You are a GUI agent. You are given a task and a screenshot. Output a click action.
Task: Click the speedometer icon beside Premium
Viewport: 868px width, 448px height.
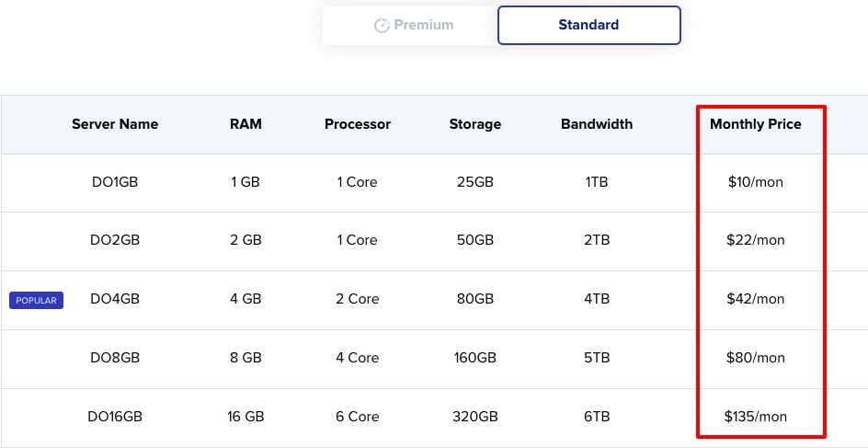[x=382, y=26]
